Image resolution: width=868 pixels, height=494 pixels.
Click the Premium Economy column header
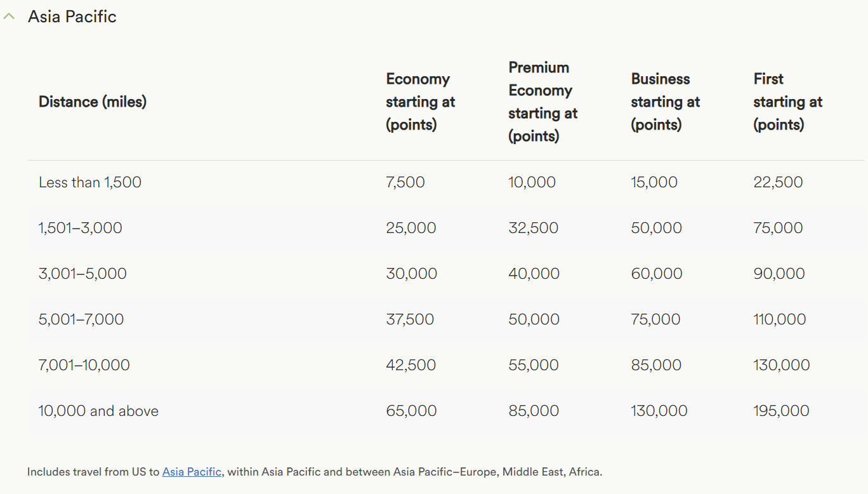click(x=543, y=102)
